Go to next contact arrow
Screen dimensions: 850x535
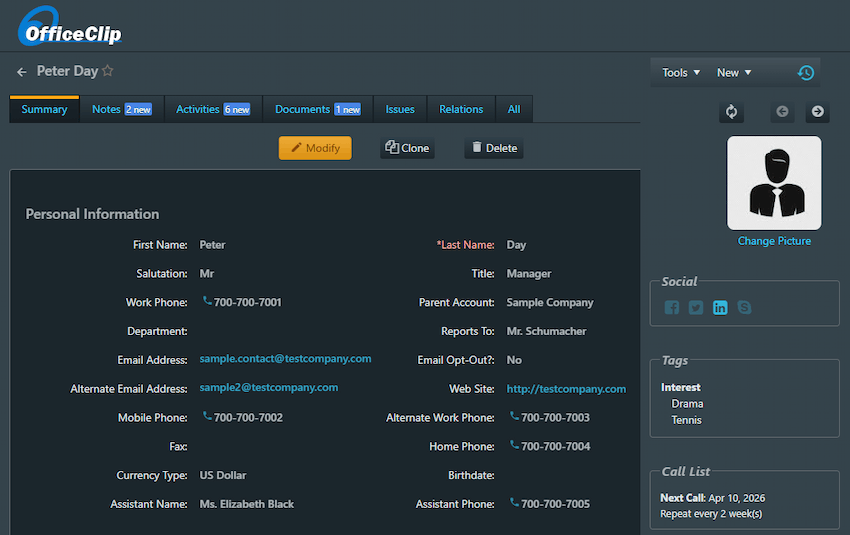coord(817,112)
